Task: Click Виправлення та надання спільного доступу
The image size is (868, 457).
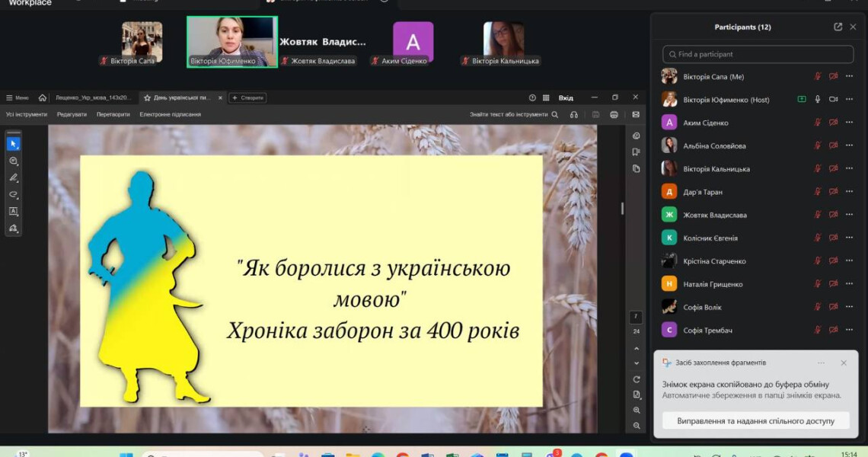Action: point(755,421)
